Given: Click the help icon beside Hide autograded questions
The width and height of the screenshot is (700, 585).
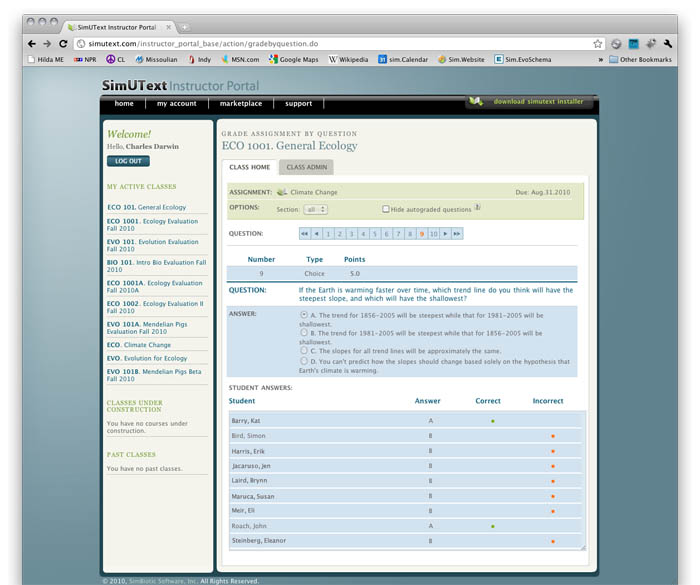Looking at the screenshot, I should point(478,208).
